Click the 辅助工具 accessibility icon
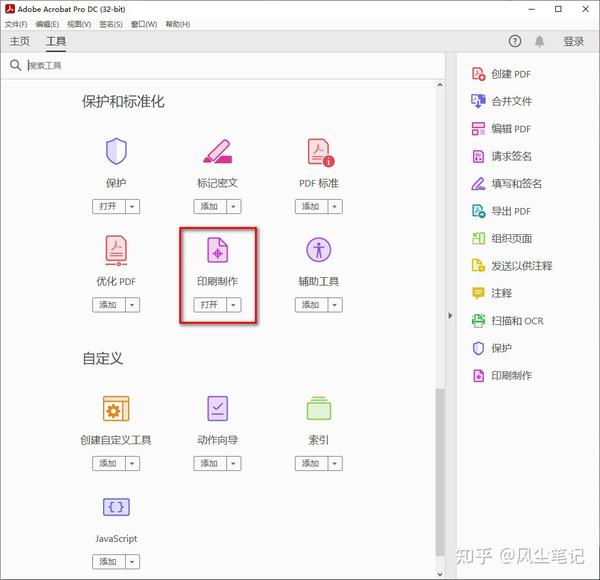Screen dimensions: 600x580 [x=318, y=250]
